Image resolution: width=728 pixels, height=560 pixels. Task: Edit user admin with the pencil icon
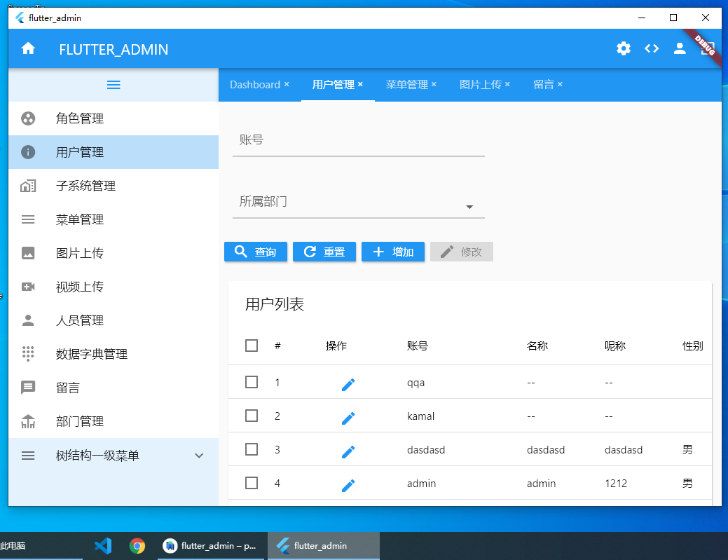coord(348,485)
